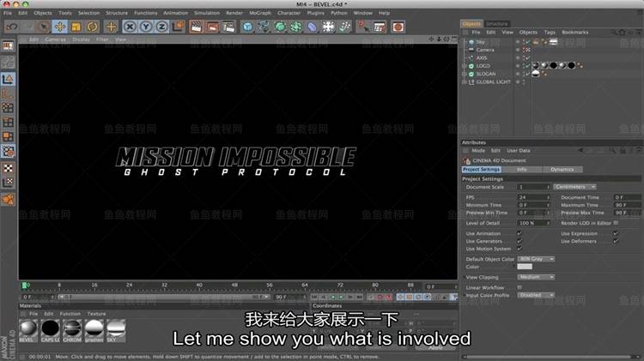Toggle LOGO generator enable checkmark
Screen dimensions: 644x361
(x=527, y=66)
